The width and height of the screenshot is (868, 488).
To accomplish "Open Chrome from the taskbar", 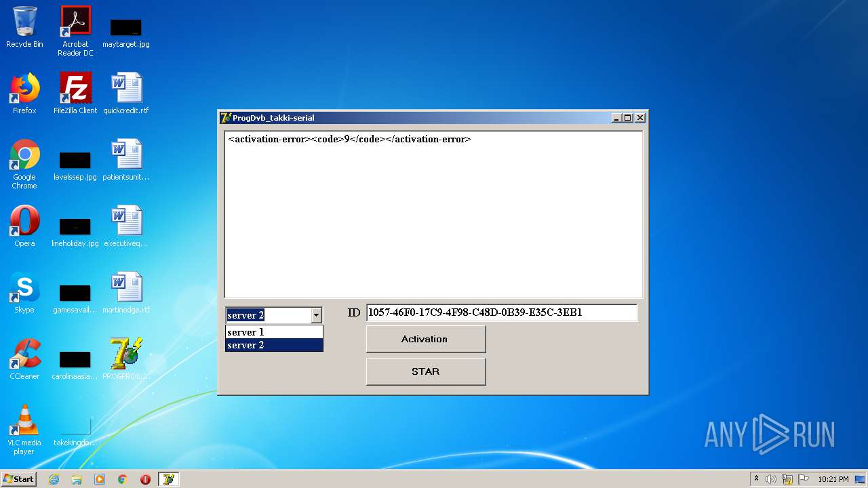I will pyautogui.click(x=123, y=479).
